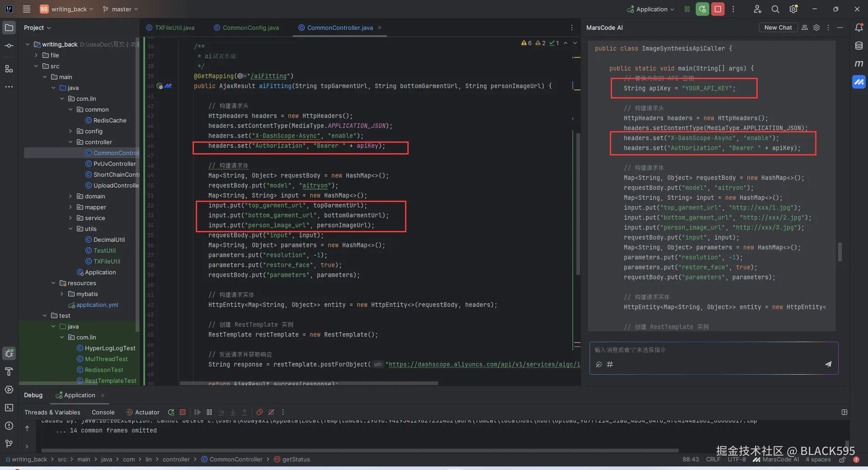Toggle read-only lock in status bar
Screen dimensions: 868x470
pyautogui.click(x=842, y=460)
